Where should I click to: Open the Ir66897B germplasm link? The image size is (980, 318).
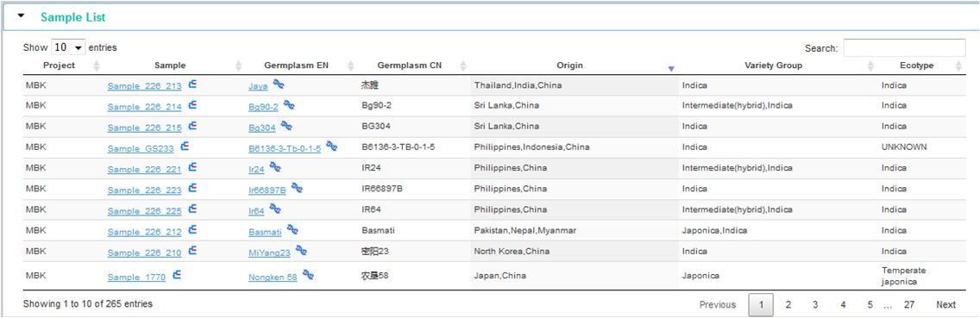click(267, 190)
